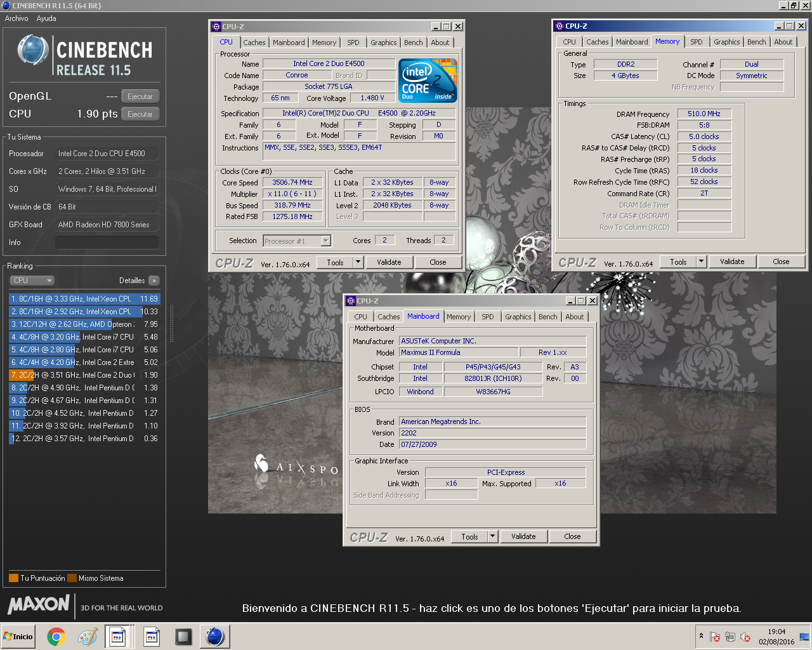Image resolution: width=812 pixels, height=650 pixels.
Task: Select ranking row 7 Intel Core 2 Duo 1.90
Action: click(84, 375)
